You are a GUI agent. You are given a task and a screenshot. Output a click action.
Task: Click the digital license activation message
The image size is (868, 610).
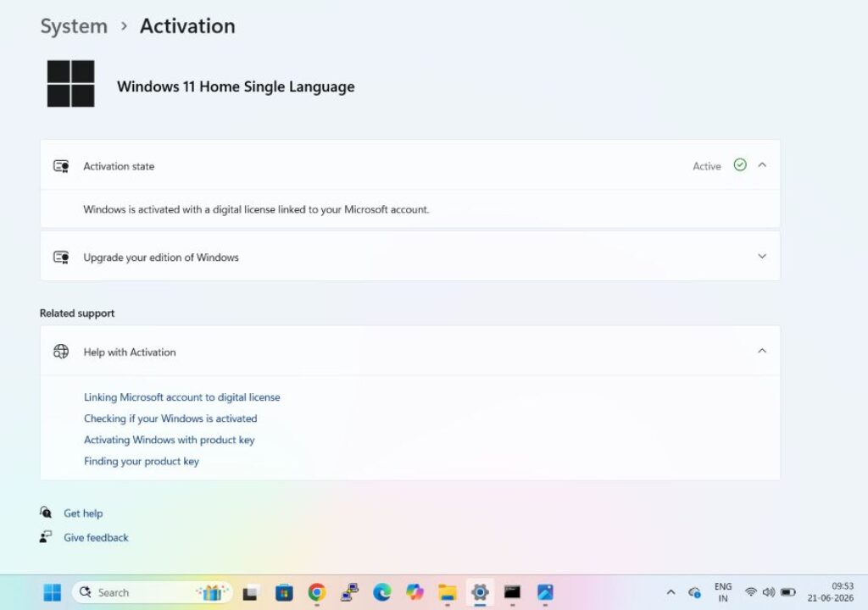(x=256, y=209)
